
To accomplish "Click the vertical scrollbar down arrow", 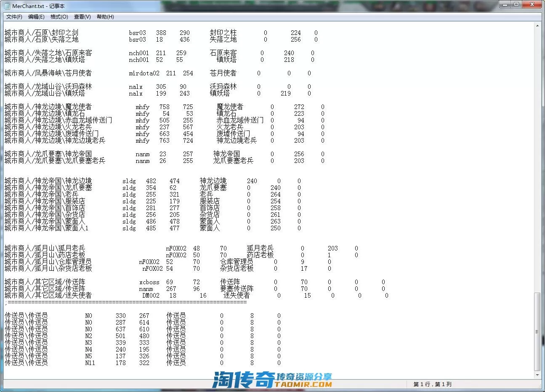I will point(537,374).
